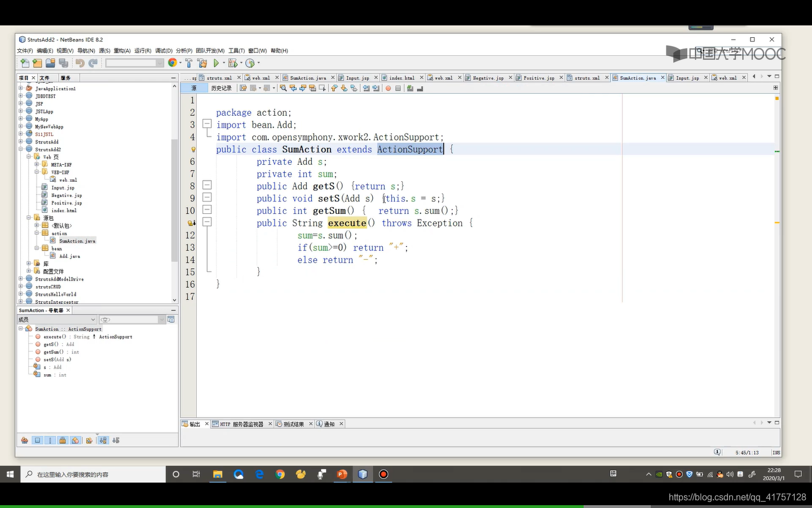Expand the JavaApplication1 project node

21,88
